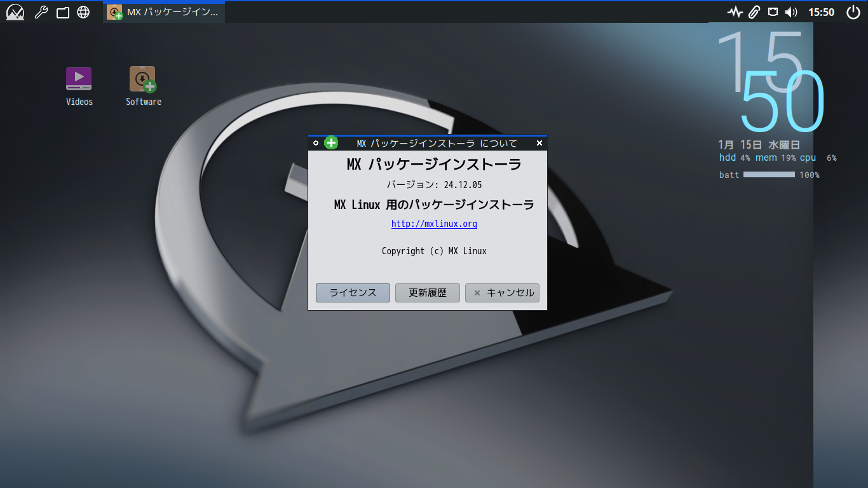Open the panel clock showing 15:50
Image resolution: width=868 pixels, height=488 pixels.
pyautogui.click(x=821, y=12)
